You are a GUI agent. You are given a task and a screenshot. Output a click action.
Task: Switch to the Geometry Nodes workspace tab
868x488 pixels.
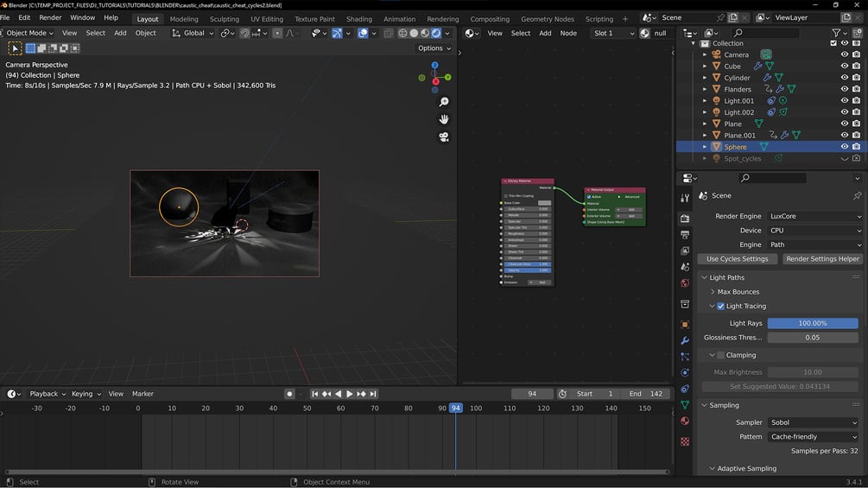pos(547,19)
